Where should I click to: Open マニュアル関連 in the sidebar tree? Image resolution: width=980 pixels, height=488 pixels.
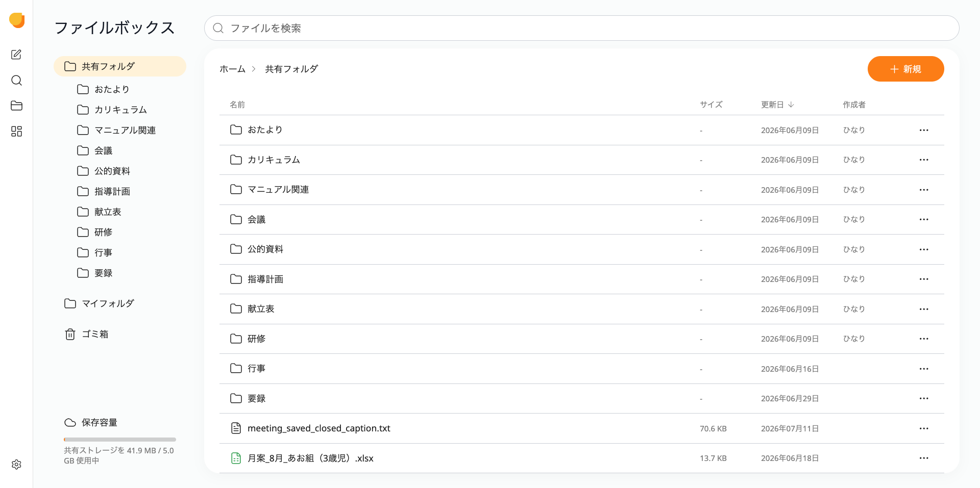click(125, 130)
